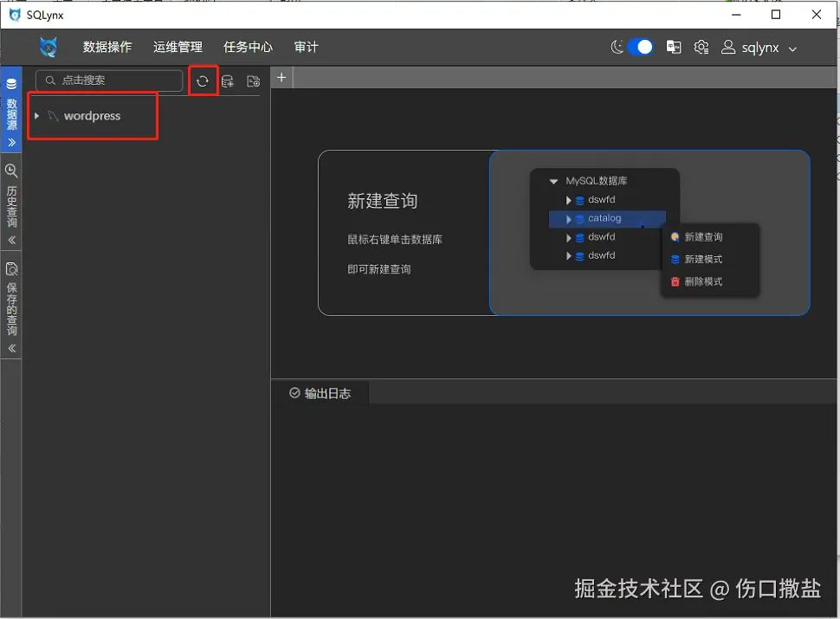
Task: Open the settings gear icon
Action: (701, 47)
